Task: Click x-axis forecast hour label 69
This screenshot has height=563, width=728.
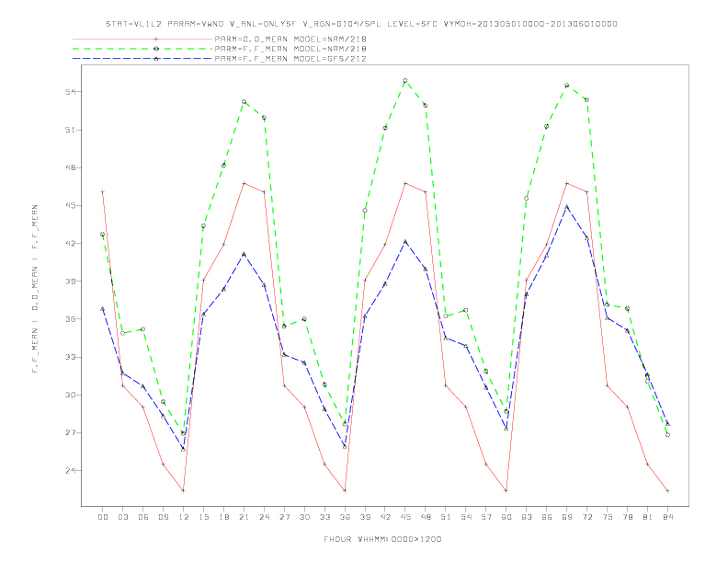Action: (x=567, y=517)
